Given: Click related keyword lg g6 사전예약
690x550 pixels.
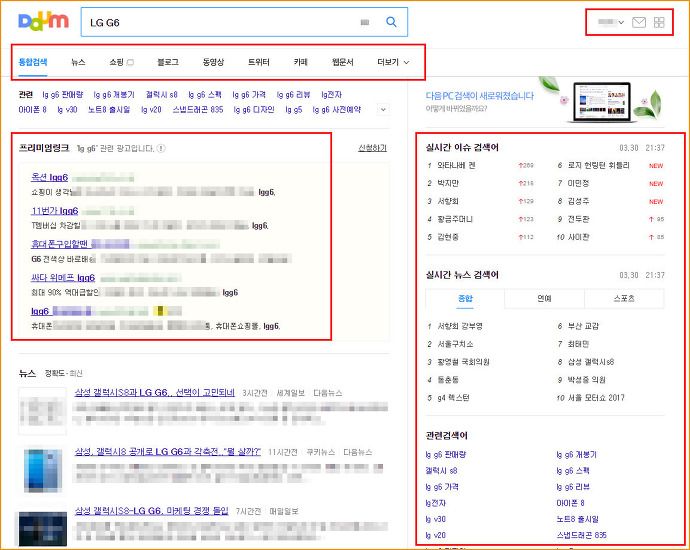Looking at the screenshot, I should pos(337,110).
